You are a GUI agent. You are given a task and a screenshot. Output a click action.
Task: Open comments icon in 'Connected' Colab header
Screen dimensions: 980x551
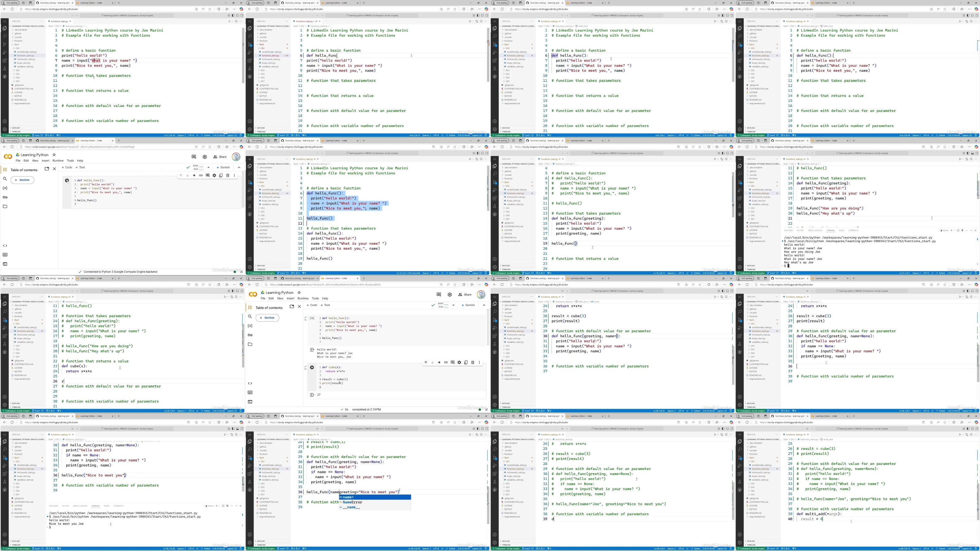click(x=194, y=157)
